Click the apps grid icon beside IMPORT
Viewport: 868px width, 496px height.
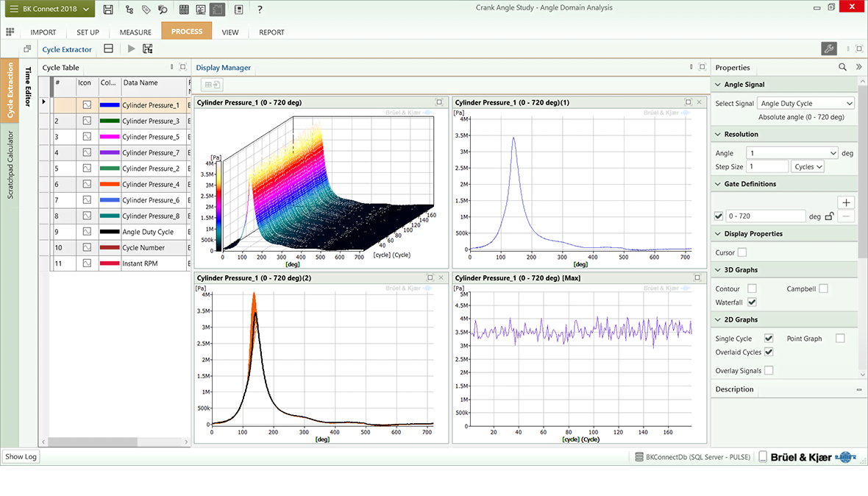[x=10, y=32]
